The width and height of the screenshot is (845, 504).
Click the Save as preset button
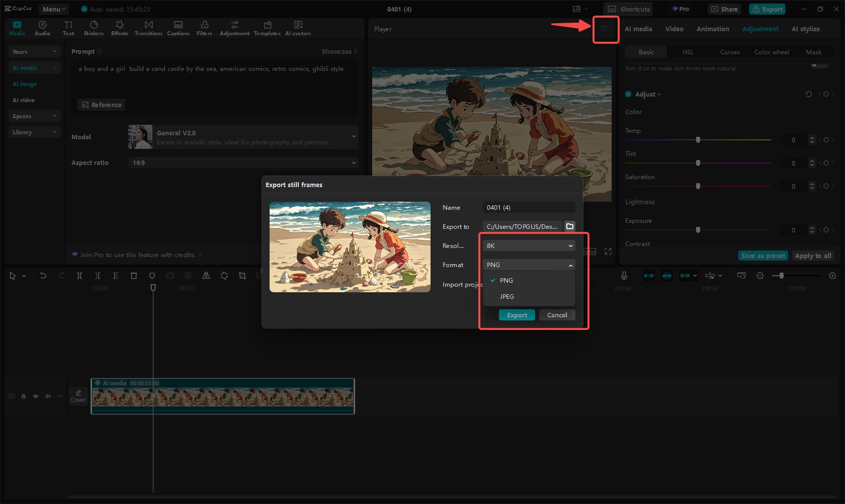[763, 256]
